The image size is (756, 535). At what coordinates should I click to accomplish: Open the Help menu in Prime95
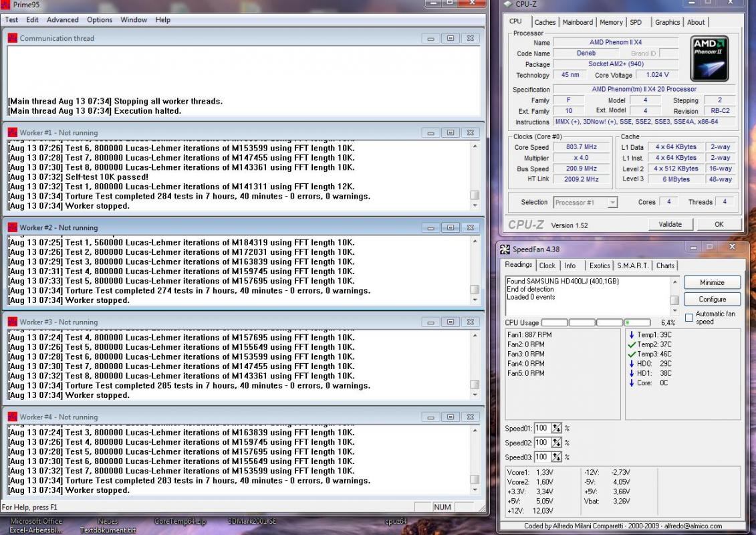(162, 20)
